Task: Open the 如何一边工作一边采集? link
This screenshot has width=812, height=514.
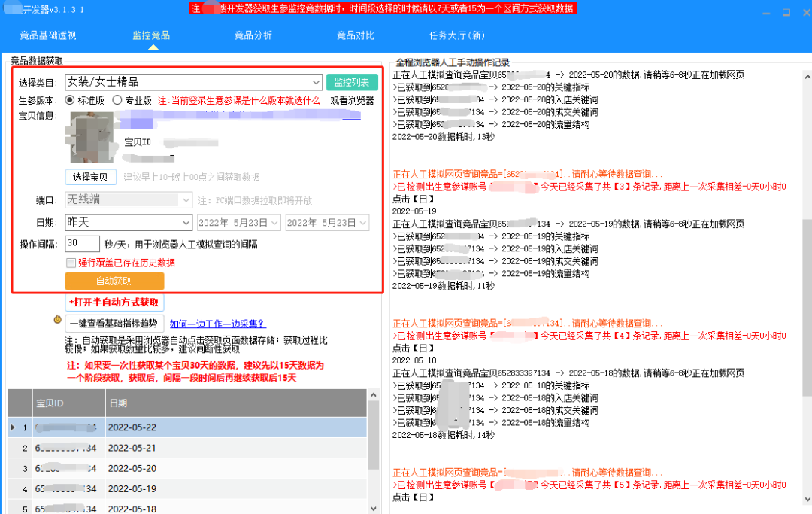Action: point(217,324)
